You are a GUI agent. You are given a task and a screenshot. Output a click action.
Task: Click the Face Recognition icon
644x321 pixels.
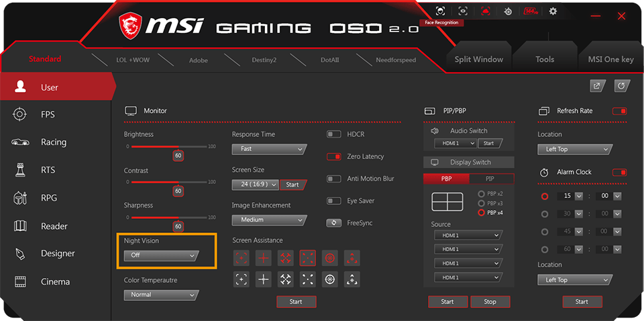[440, 11]
